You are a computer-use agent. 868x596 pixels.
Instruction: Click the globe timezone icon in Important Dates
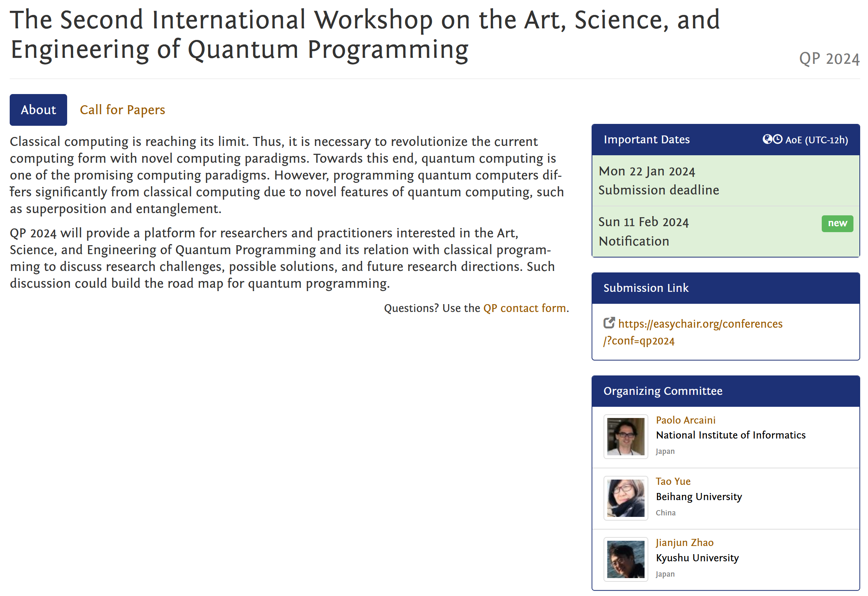click(x=768, y=139)
